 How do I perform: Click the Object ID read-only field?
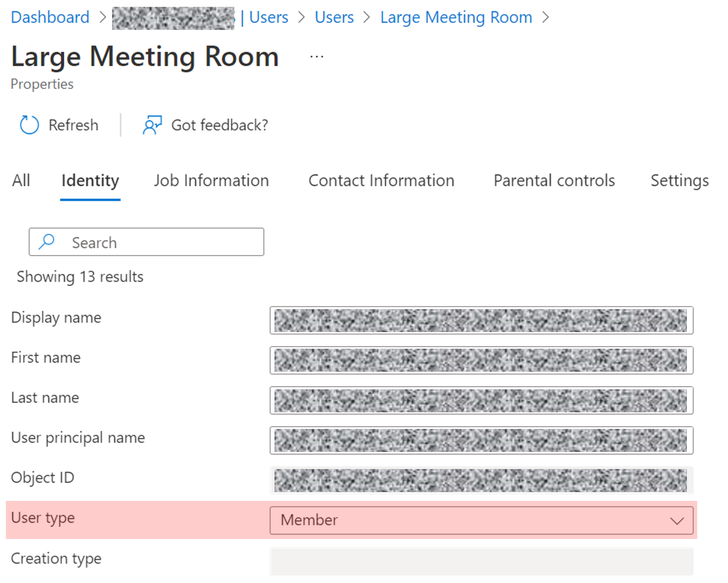tap(481, 480)
